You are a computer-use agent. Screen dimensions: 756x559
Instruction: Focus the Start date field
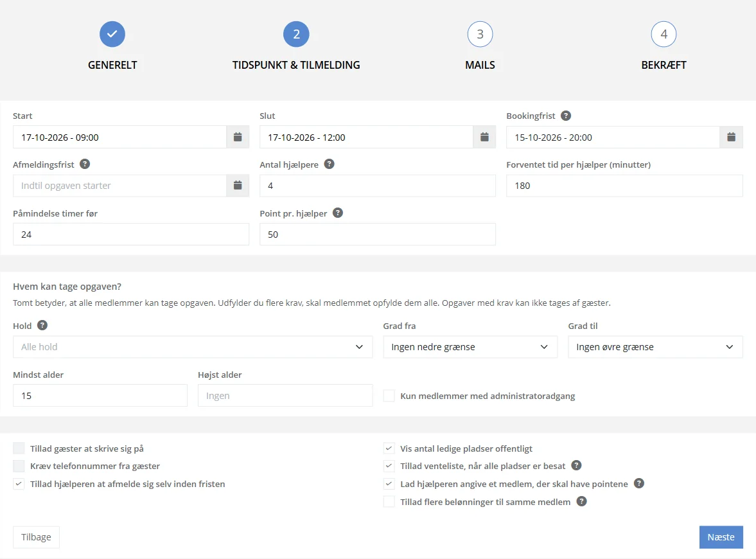pos(119,138)
